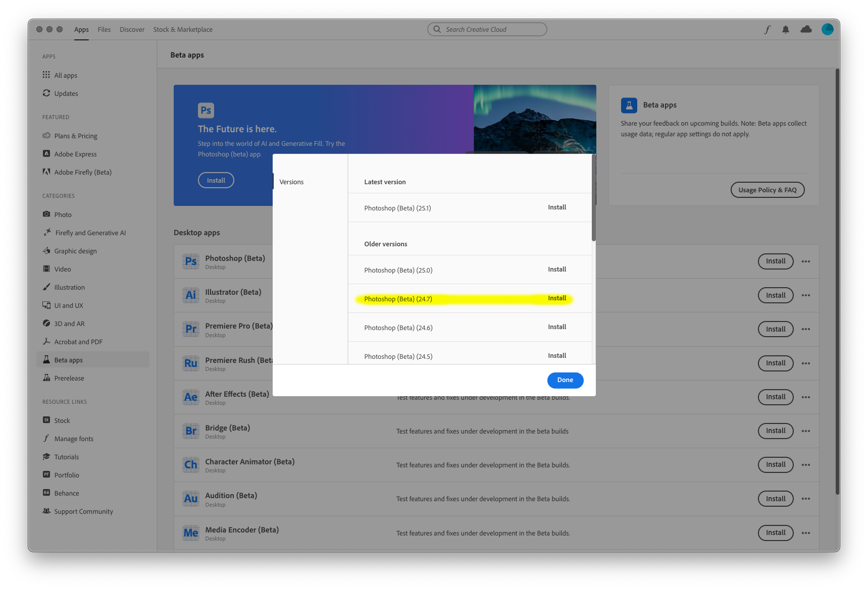Click the Illustrator (Beta) app icon

[x=190, y=295]
